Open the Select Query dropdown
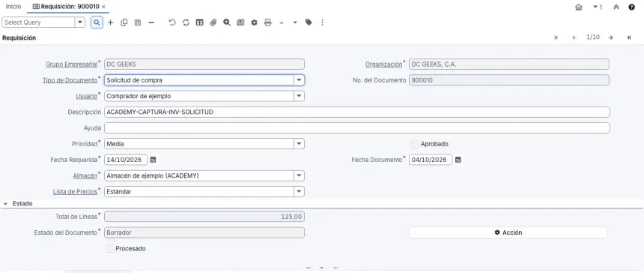Screen dimensions: 644x273 tap(80, 22)
